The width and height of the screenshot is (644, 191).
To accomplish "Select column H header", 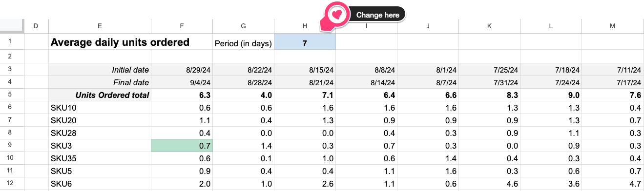I will (x=305, y=26).
